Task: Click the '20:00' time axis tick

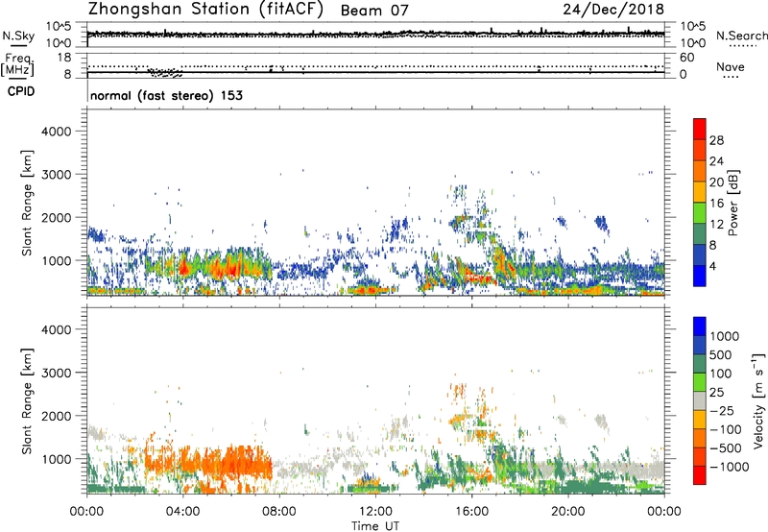Action: [x=567, y=512]
